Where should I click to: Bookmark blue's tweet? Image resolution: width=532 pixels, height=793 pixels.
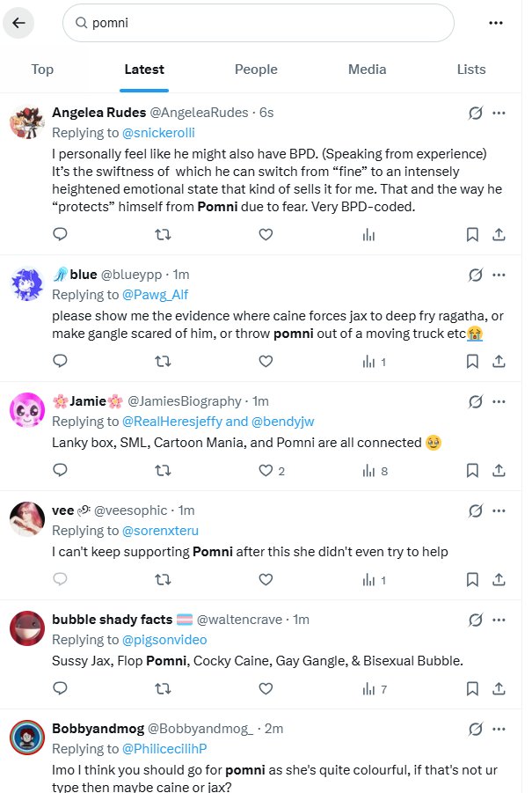(x=472, y=361)
